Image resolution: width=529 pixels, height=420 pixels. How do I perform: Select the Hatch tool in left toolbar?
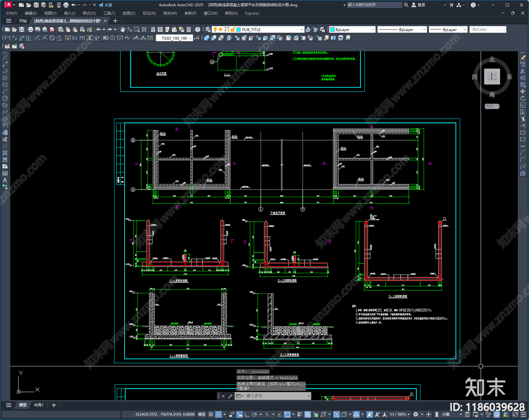5,153
